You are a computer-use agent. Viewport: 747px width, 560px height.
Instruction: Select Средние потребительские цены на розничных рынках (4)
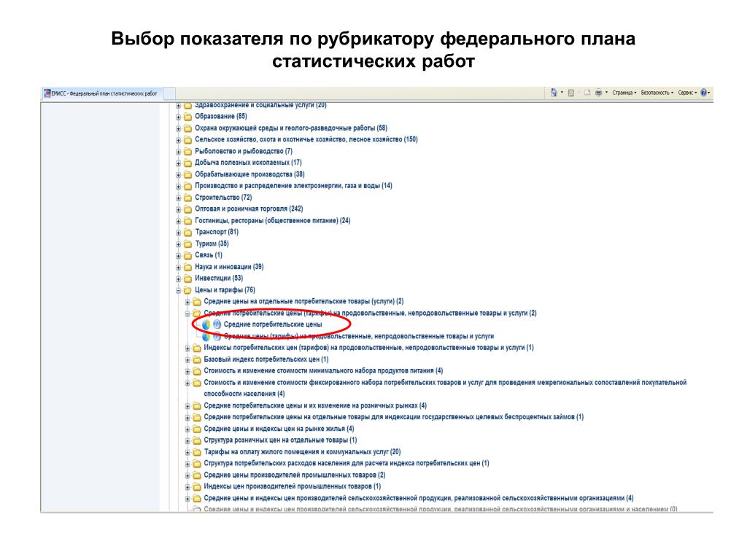click(315, 405)
